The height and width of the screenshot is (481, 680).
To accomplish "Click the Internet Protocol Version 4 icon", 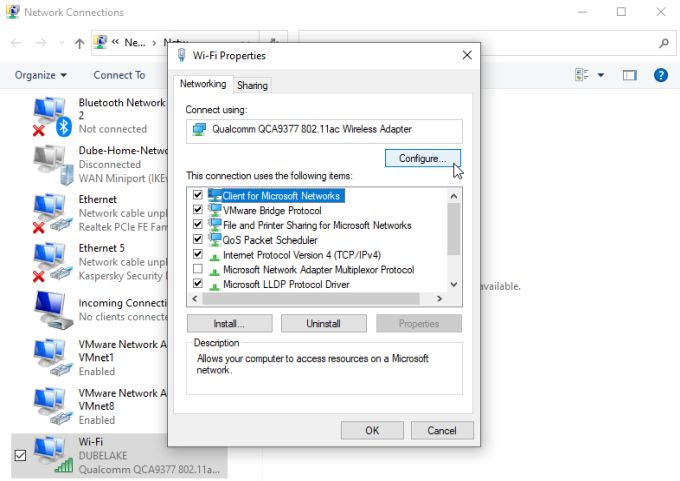I will click(214, 256).
